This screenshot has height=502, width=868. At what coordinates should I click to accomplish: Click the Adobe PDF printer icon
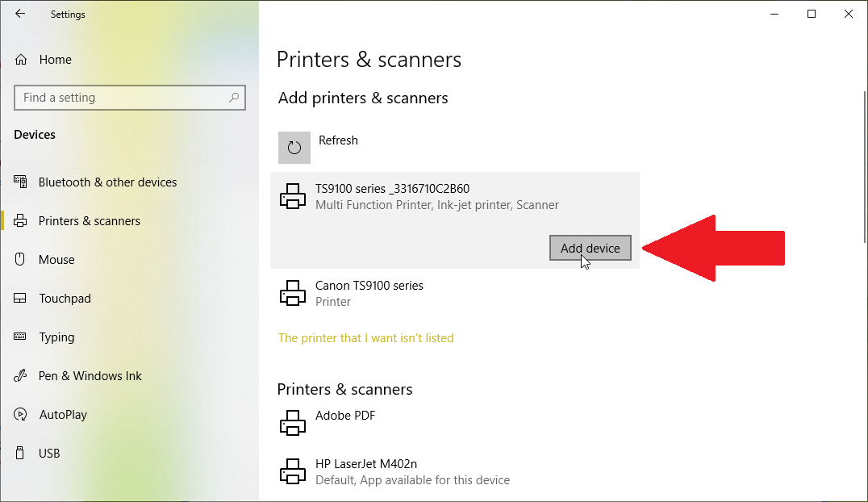click(x=292, y=423)
